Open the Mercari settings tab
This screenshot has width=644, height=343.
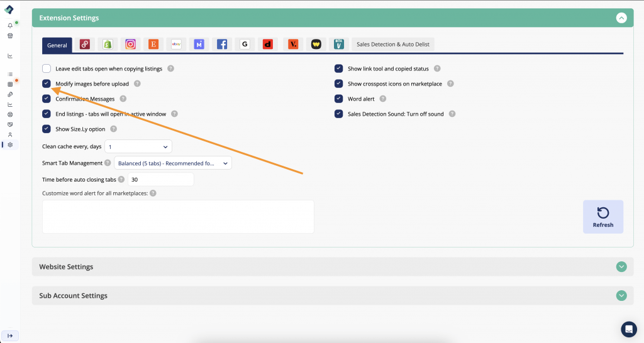[x=199, y=45]
